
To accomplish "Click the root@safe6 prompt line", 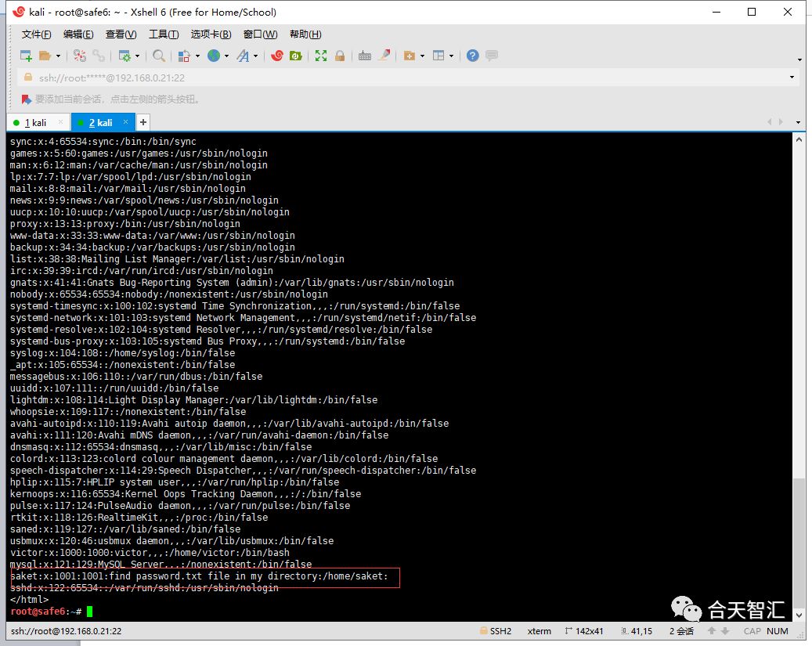I will [x=51, y=612].
